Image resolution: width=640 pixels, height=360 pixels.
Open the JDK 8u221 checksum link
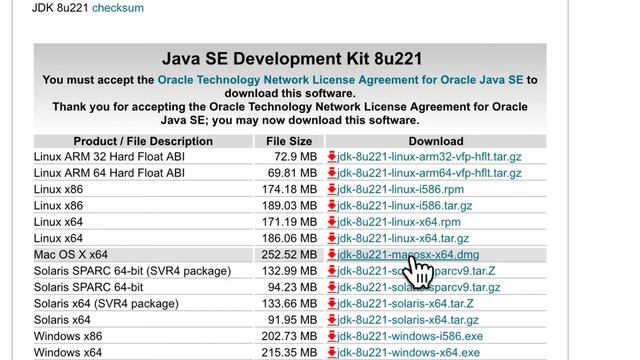coord(118,8)
